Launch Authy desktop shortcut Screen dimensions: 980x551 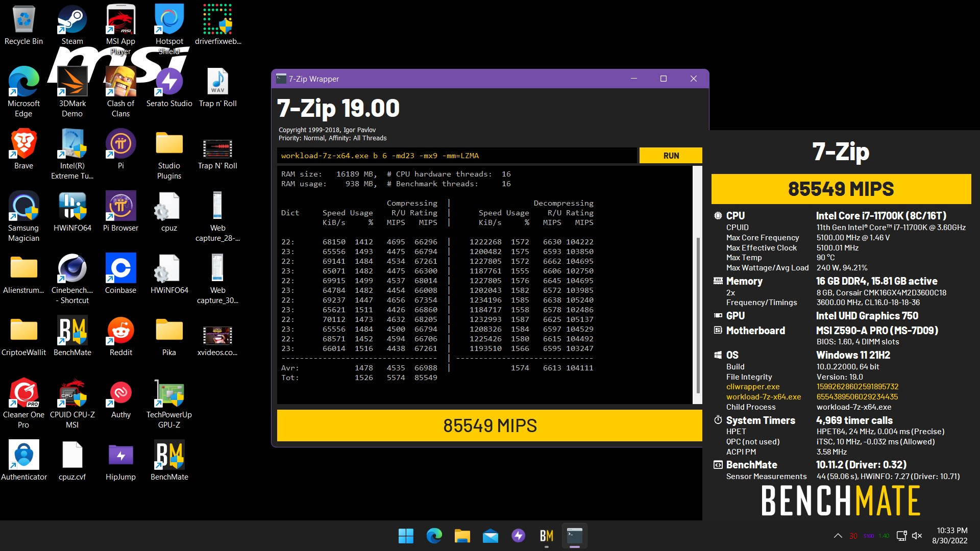[120, 398]
